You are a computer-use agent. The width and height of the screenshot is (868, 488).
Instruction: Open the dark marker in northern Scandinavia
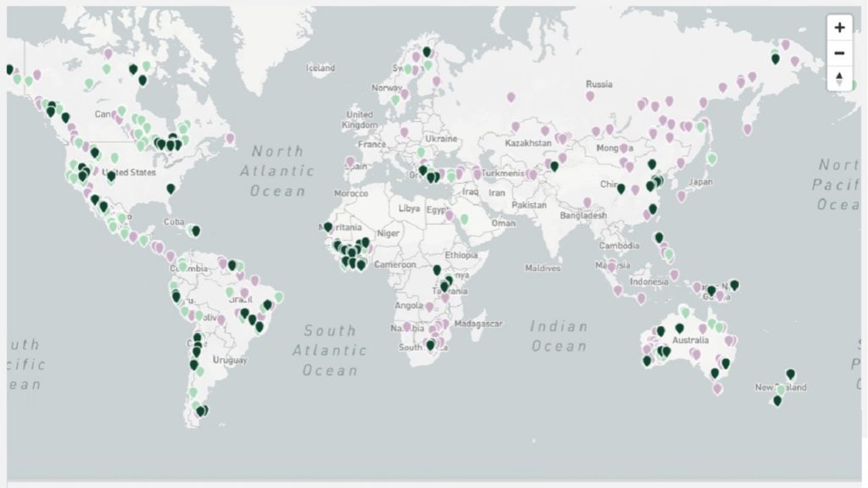click(x=427, y=52)
